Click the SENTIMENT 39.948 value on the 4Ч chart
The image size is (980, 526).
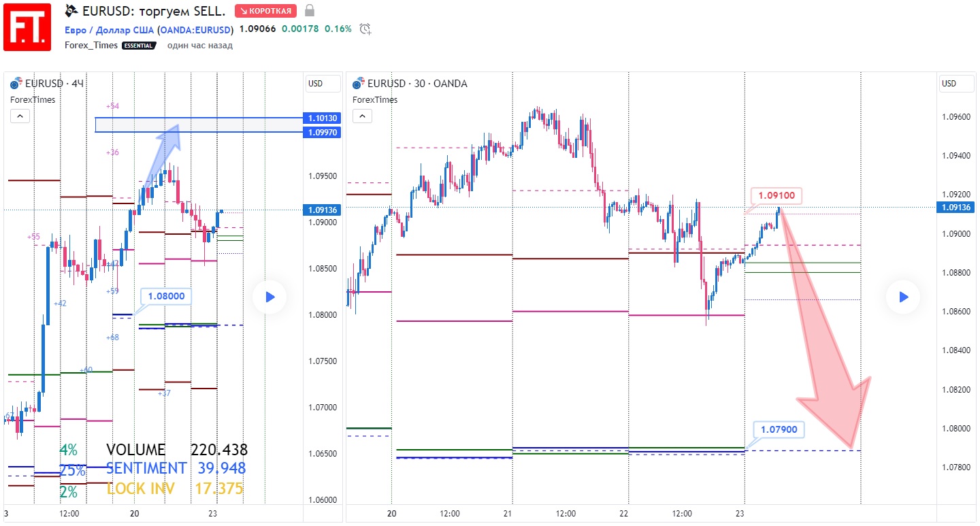tap(222, 468)
